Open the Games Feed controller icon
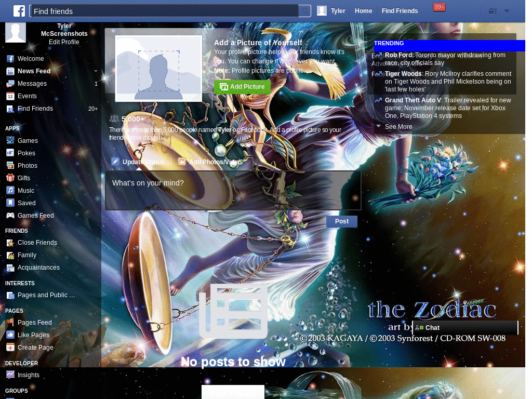This screenshot has height=399, width=532. [x=10, y=216]
